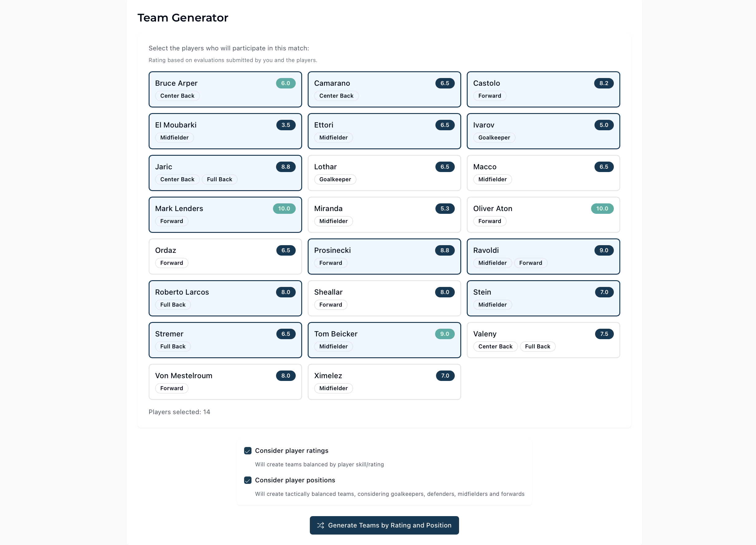Click the 10.0 rating badge on Oliver Aton

coord(602,209)
